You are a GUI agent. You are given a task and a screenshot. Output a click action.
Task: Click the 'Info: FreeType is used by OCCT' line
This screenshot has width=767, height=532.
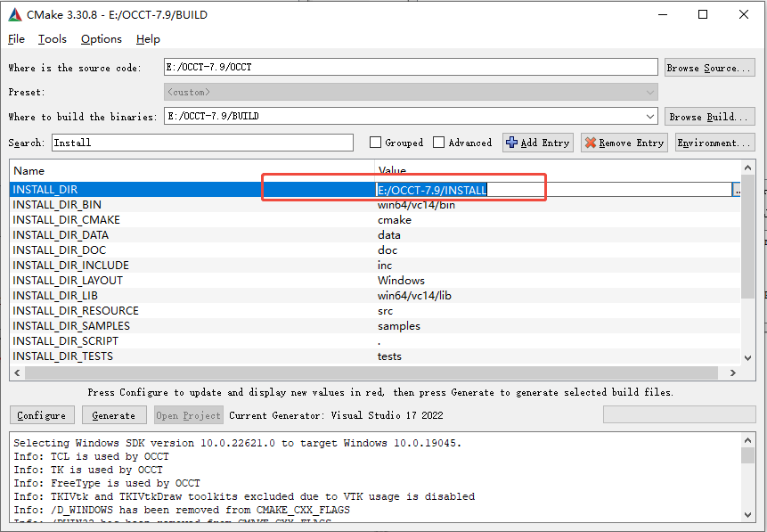(x=107, y=484)
